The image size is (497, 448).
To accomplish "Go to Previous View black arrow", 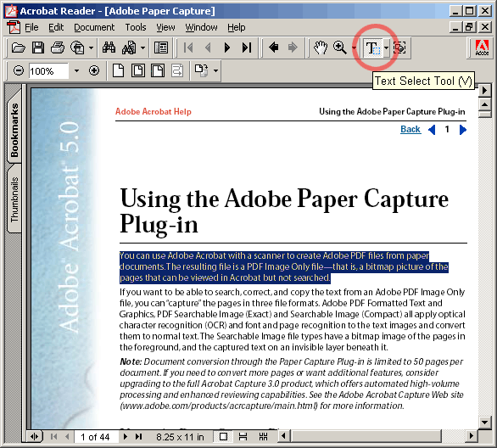I will pos(274,48).
